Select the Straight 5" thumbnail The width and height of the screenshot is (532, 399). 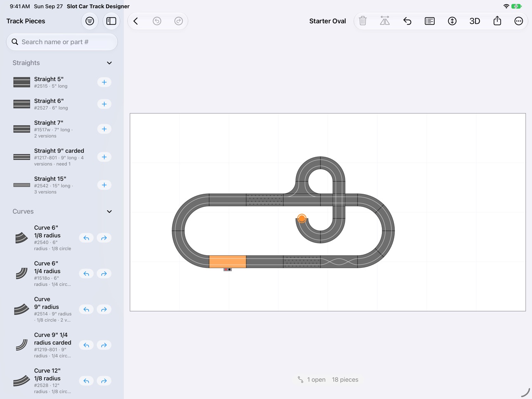[21, 82]
